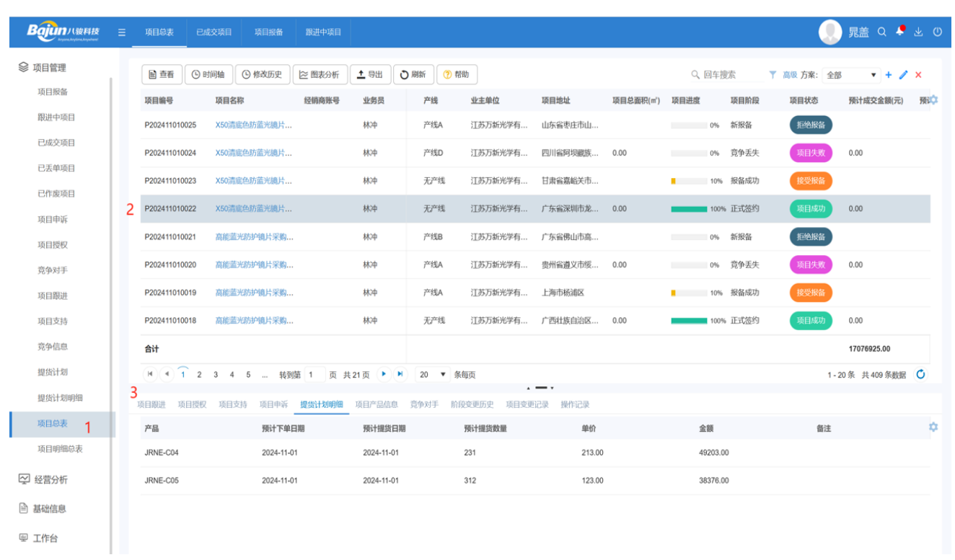
Task: Click the download icon in header
Action: [x=918, y=32]
